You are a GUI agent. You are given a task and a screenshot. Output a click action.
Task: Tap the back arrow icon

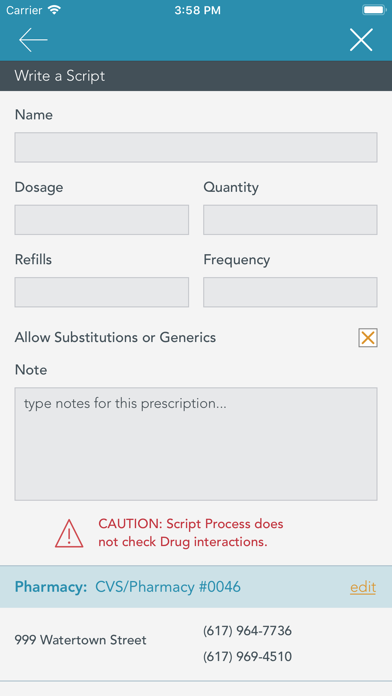pyautogui.click(x=33, y=40)
